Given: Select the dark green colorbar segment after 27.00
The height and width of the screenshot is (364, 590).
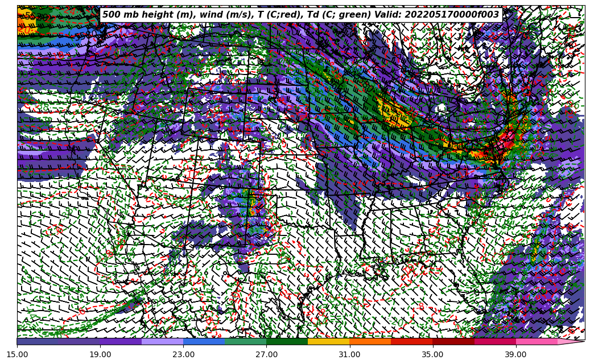Looking at the screenshot, I should [287, 341].
